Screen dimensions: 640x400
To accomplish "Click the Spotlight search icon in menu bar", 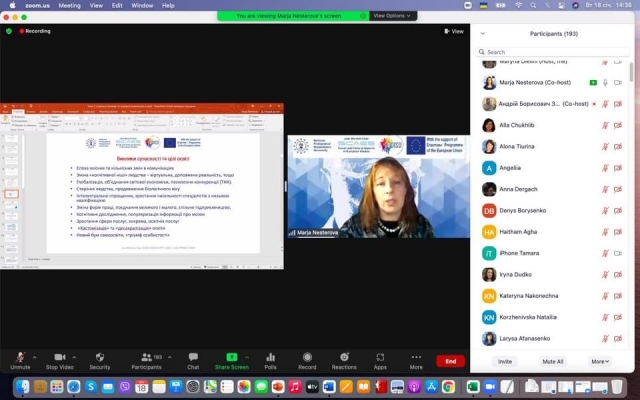I will click(533, 5).
